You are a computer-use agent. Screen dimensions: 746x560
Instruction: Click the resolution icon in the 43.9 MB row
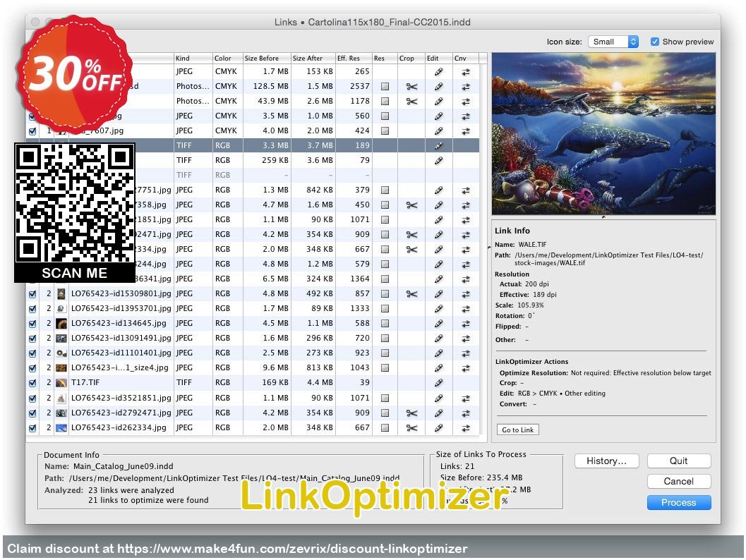pos(385,102)
